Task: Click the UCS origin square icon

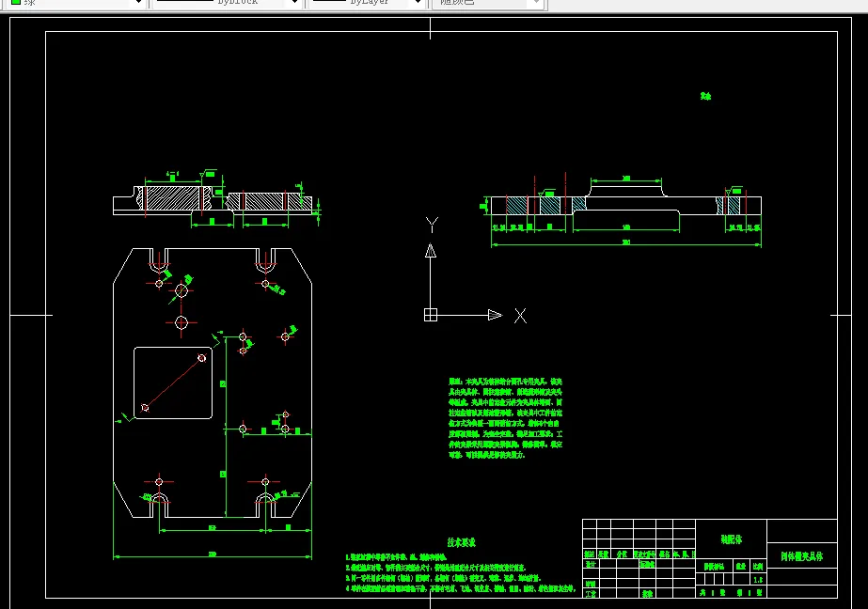Action: click(x=431, y=315)
